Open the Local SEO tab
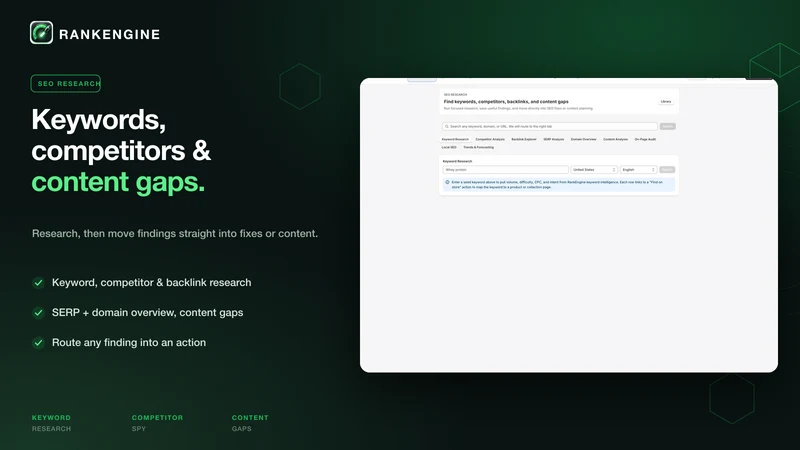 click(449, 147)
